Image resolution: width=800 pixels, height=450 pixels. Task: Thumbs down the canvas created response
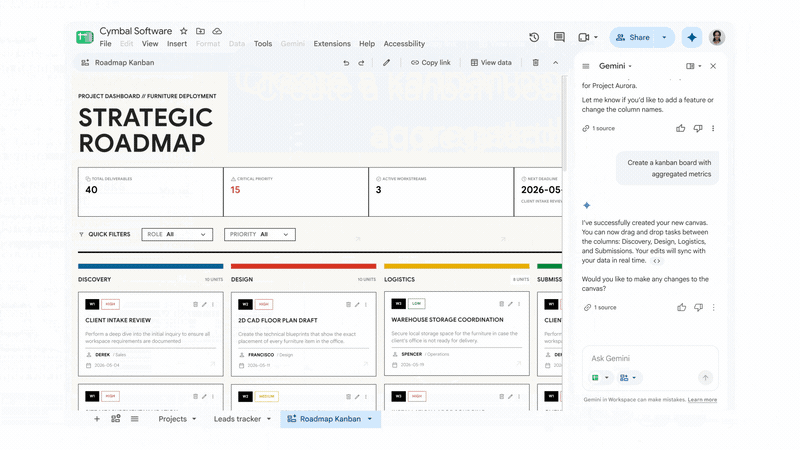(698, 307)
